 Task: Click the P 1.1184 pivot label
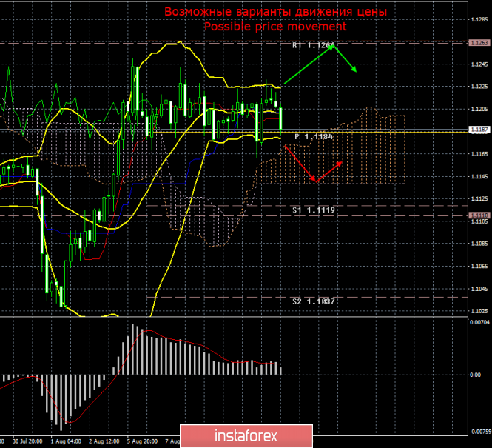(x=314, y=137)
